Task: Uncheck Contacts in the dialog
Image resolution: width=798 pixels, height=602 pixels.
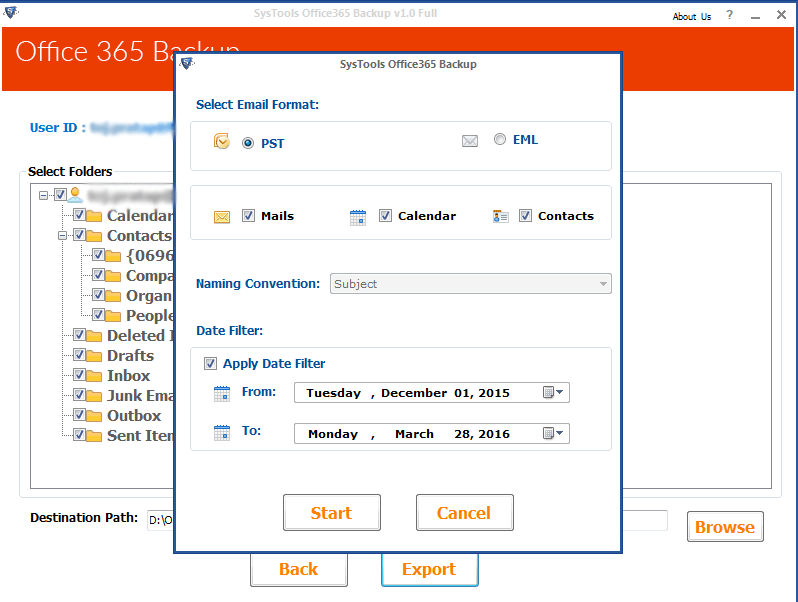Action: 526,216
